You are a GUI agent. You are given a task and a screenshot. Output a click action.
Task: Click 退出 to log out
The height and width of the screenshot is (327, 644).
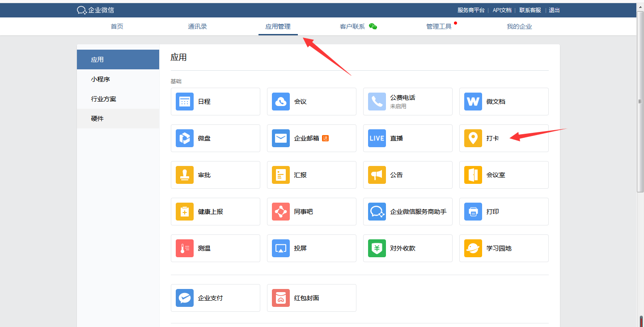tap(554, 10)
